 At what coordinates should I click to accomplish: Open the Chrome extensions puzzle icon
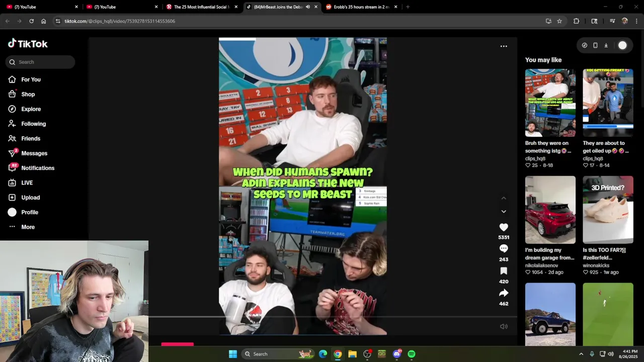point(576,21)
